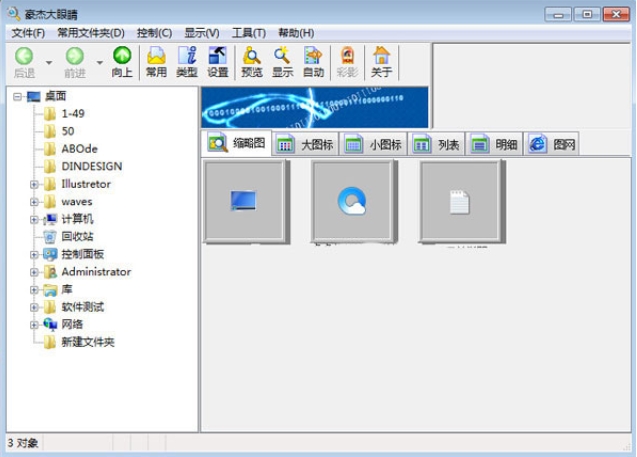Open 设置 settings from the toolbar
This screenshot has height=457, width=637.
[218, 62]
